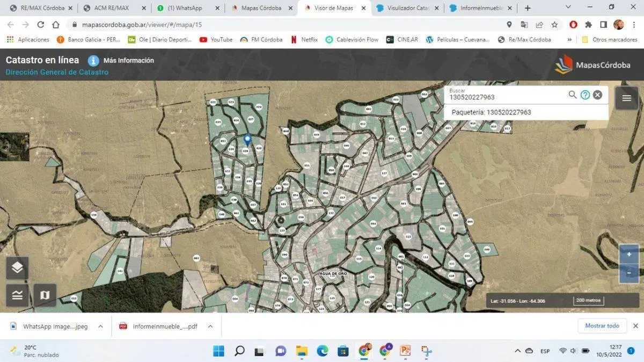Switch to InformeInmueble tab
Viewport: 644px width, 362px height.
[x=480, y=8]
